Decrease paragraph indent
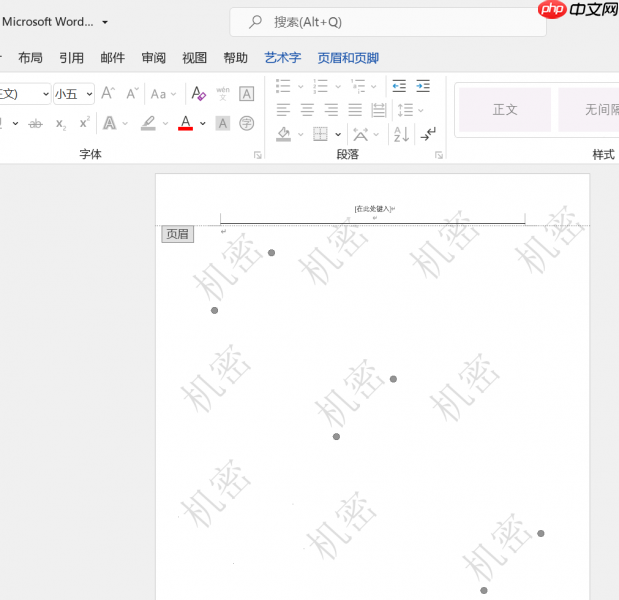The image size is (619, 600). tap(399, 86)
